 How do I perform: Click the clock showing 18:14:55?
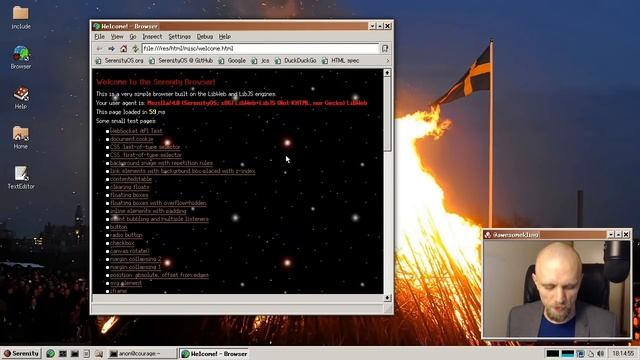click(623, 353)
